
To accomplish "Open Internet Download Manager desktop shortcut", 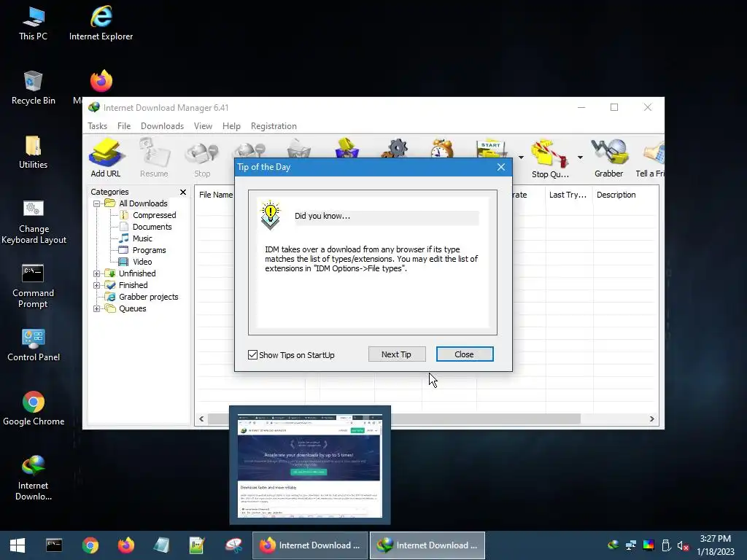I will tap(34, 478).
